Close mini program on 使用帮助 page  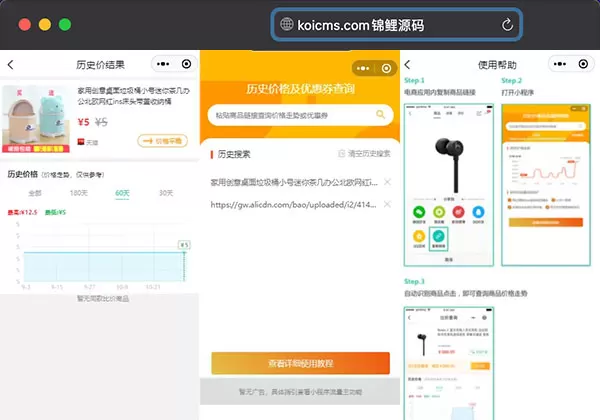(583, 64)
